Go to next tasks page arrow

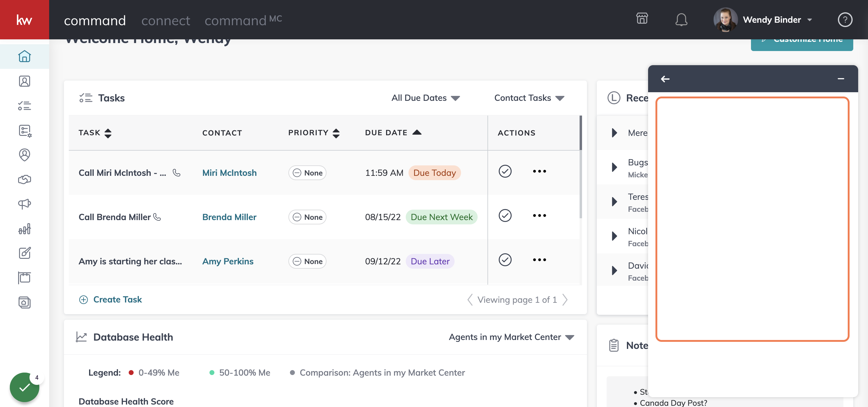click(x=565, y=299)
